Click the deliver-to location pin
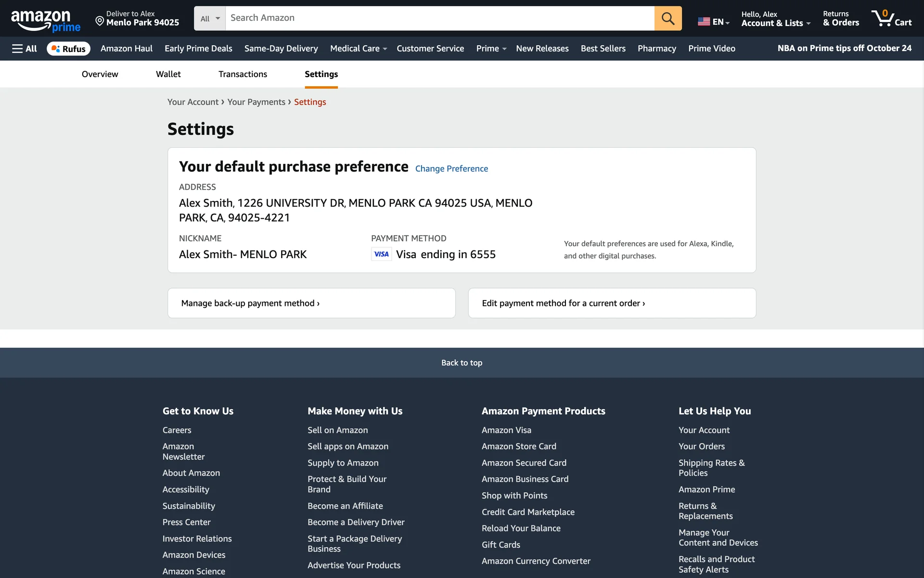The image size is (924, 578). coord(100,21)
